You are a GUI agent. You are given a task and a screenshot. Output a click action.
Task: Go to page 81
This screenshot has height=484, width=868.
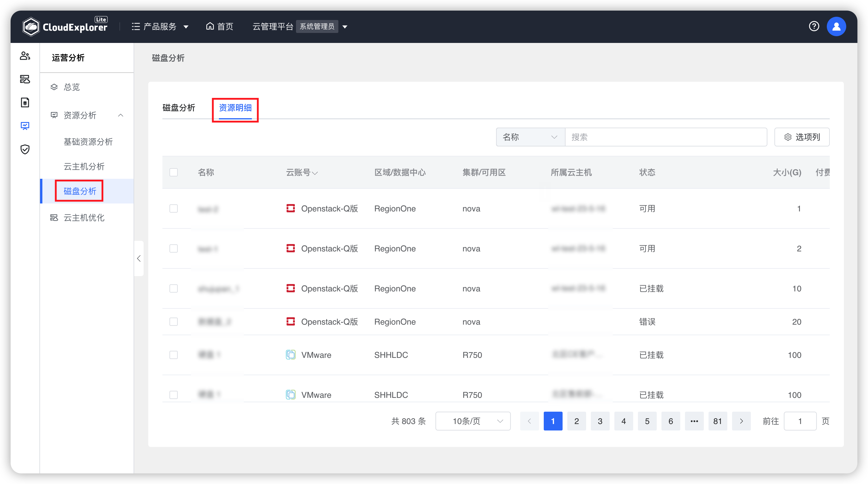pos(718,421)
